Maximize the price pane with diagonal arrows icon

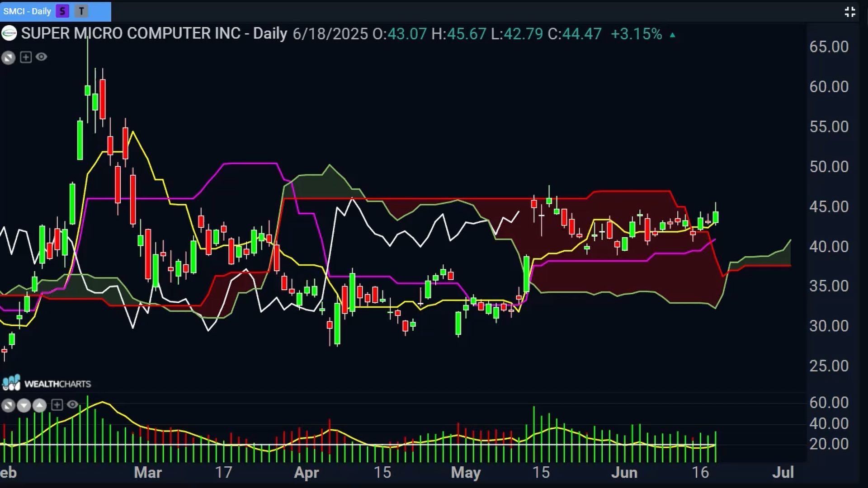point(8,57)
